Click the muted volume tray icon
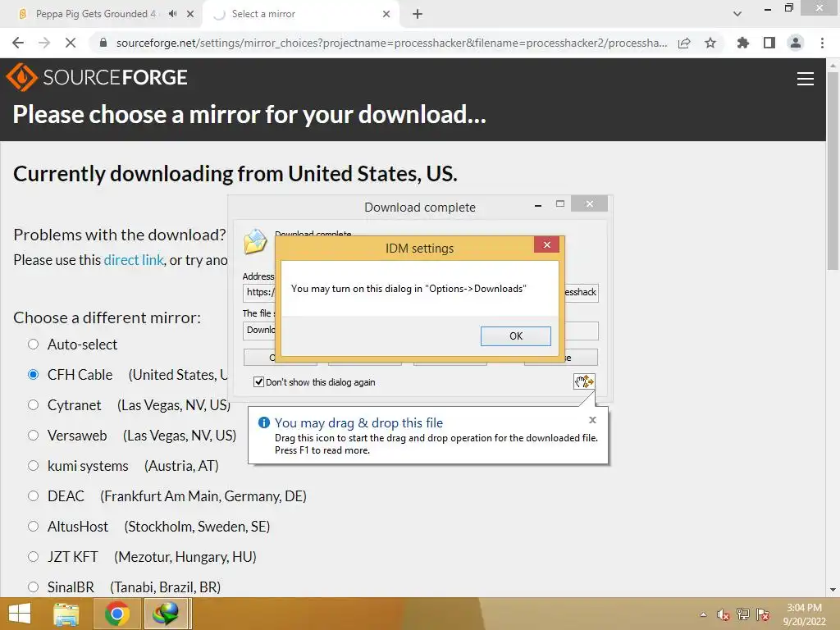 724,614
